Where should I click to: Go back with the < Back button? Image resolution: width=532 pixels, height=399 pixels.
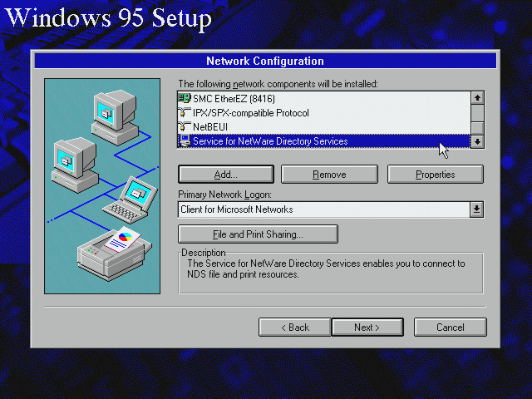[295, 328]
